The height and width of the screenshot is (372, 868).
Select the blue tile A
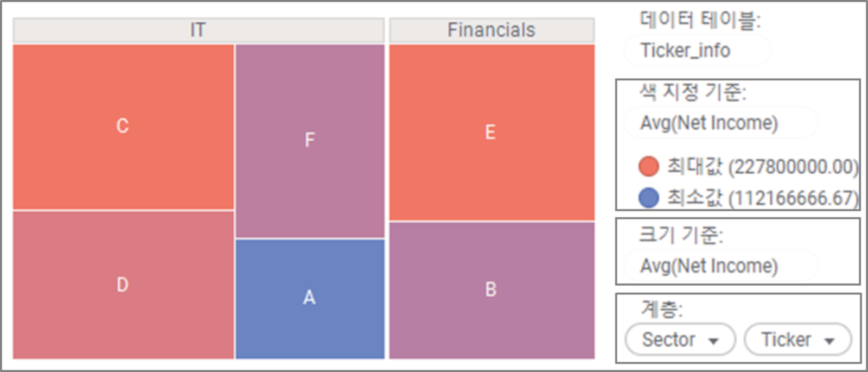pyautogui.click(x=310, y=298)
